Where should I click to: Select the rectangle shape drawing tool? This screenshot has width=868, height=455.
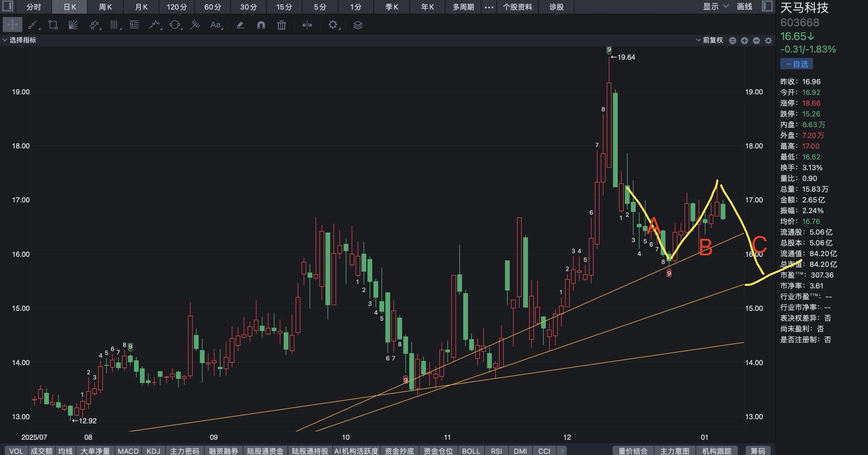coord(53,24)
